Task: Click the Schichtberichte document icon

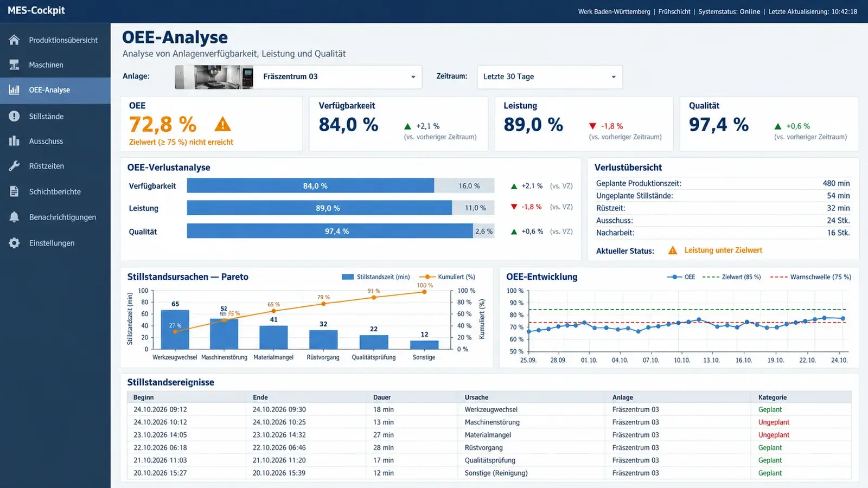Action: [x=14, y=191]
